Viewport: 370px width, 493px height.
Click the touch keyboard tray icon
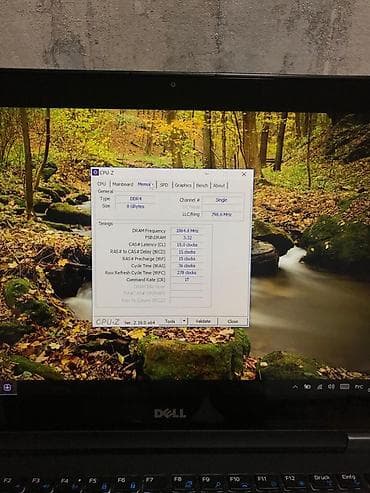[x=344, y=387]
